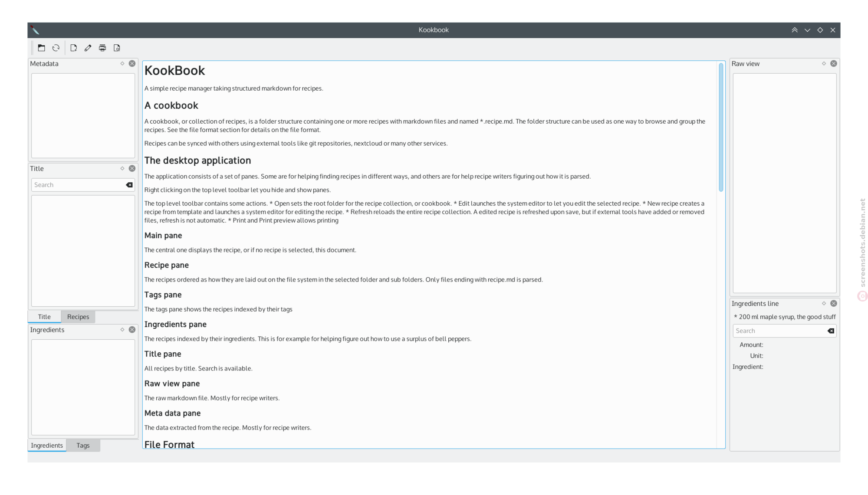Click the 'Main pane' heading
Viewport: 868px width, 495px height.
tap(163, 236)
